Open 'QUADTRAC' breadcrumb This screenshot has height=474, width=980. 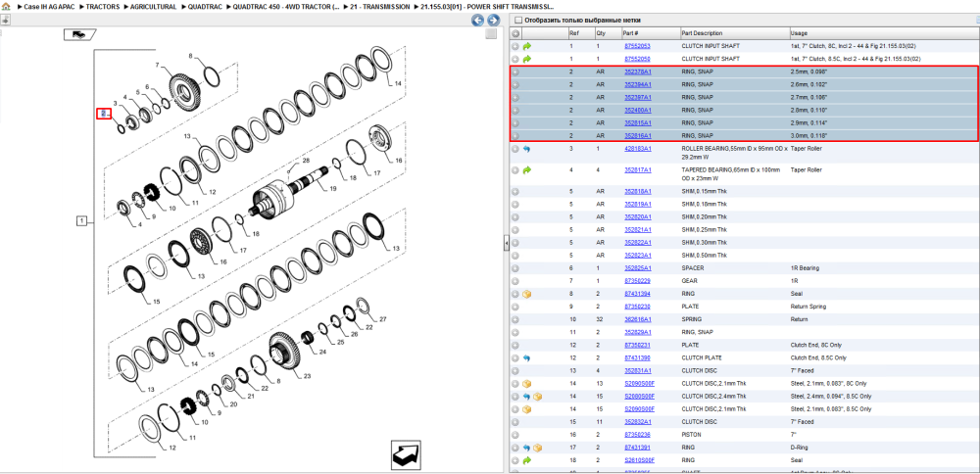tap(205, 7)
